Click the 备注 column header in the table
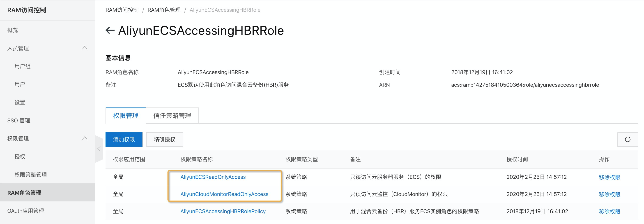This screenshot has height=224, width=644. point(355,159)
